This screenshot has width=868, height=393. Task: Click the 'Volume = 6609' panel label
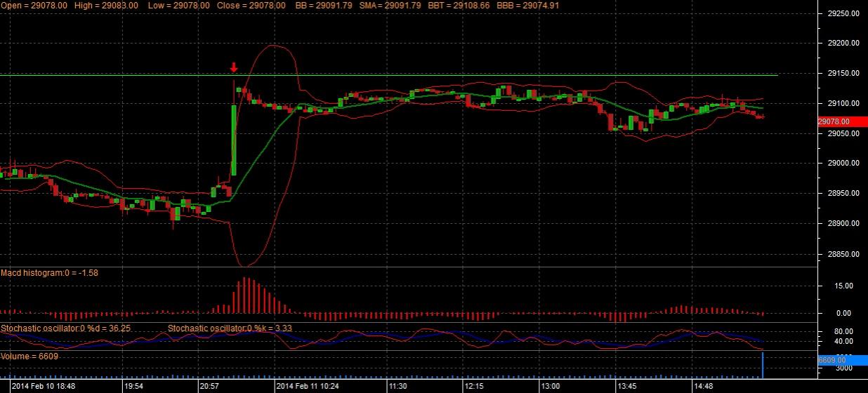[x=29, y=357]
